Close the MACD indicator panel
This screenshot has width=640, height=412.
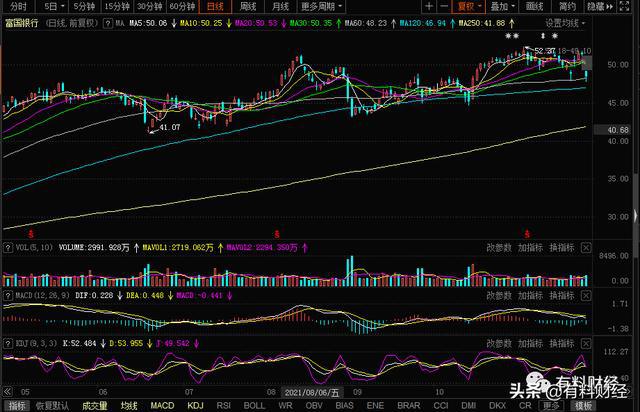pos(586,296)
